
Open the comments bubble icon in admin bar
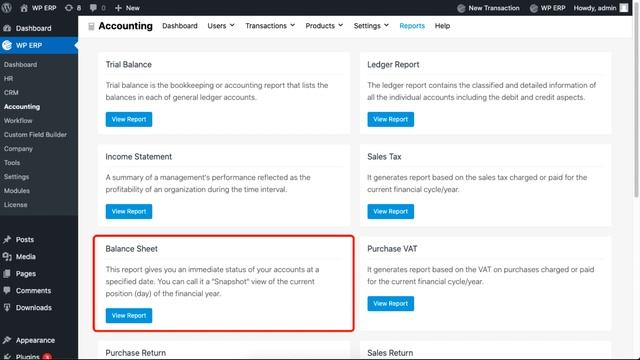tap(93, 8)
